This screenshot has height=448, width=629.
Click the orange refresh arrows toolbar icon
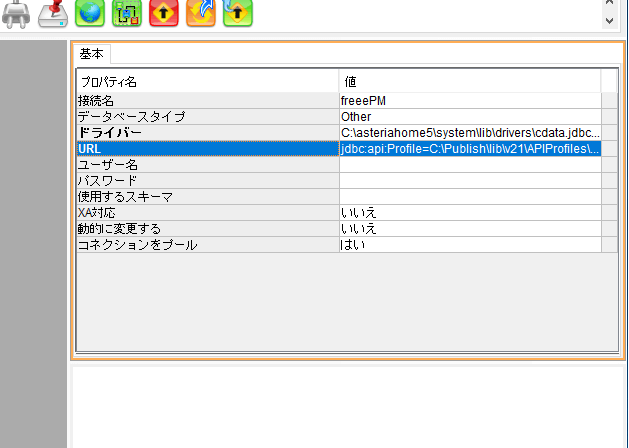pos(201,14)
